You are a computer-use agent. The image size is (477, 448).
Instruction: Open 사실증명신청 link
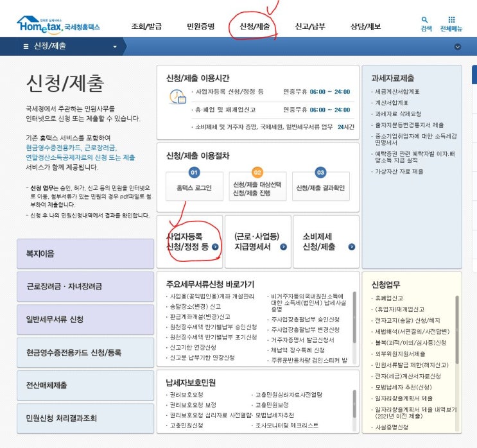392,427
